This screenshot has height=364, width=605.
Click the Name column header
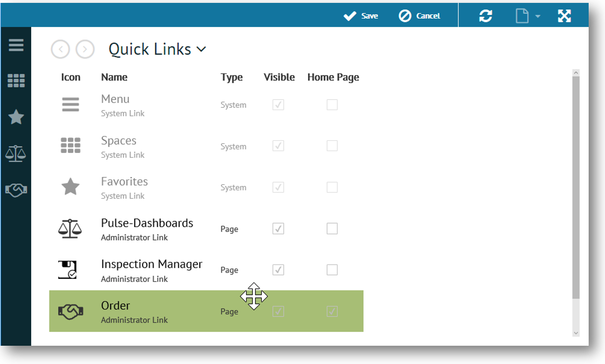[x=114, y=77]
